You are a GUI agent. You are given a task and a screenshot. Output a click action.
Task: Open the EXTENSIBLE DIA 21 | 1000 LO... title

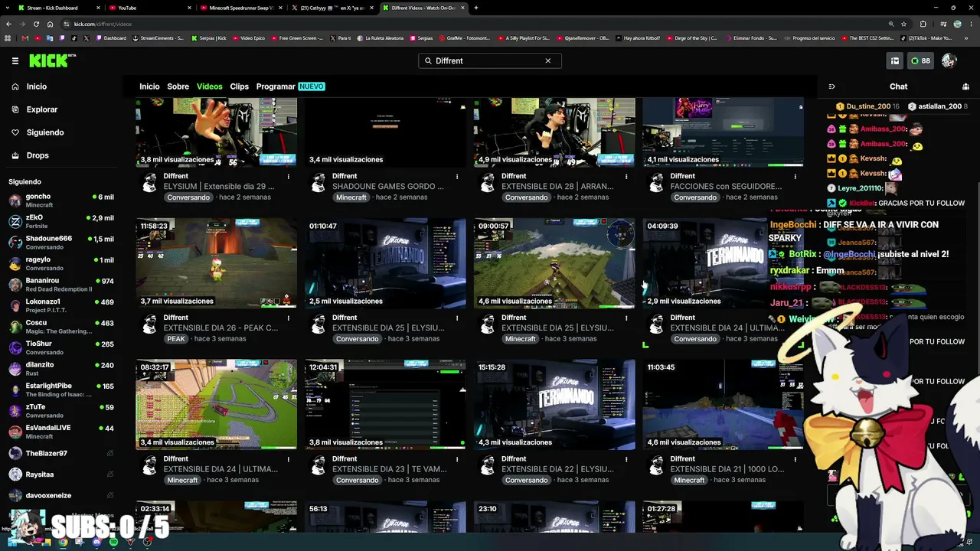click(x=727, y=469)
